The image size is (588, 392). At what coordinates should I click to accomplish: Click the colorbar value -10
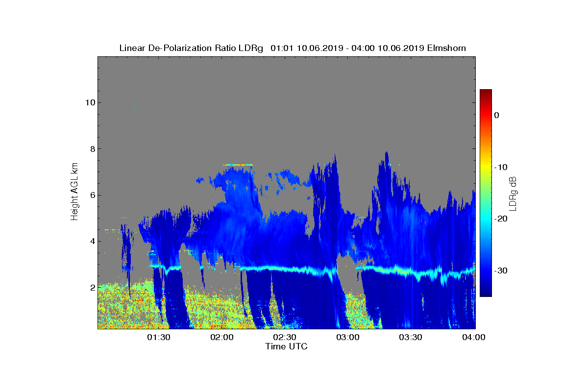click(x=501, y=167)
